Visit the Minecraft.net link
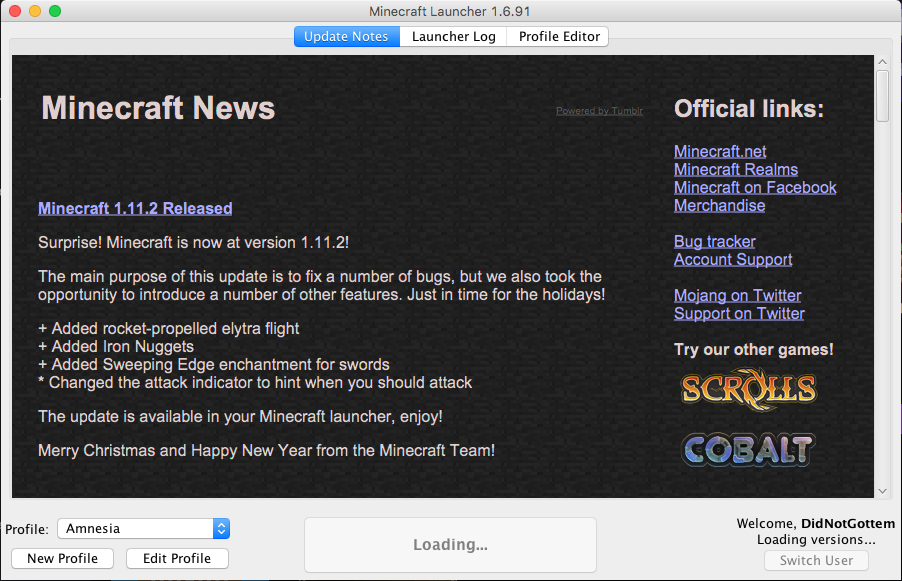 (x=720, y=151)
